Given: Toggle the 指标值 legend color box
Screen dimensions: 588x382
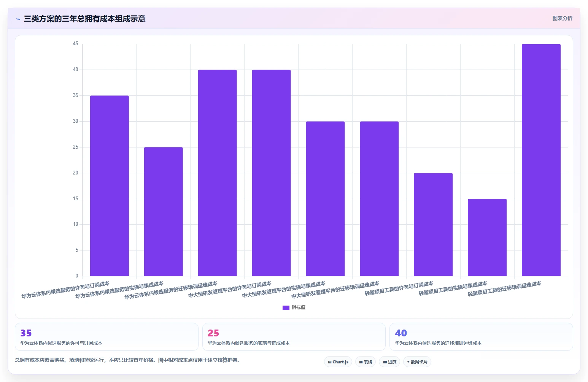Looking at the screenshot, I should [286, 308].
